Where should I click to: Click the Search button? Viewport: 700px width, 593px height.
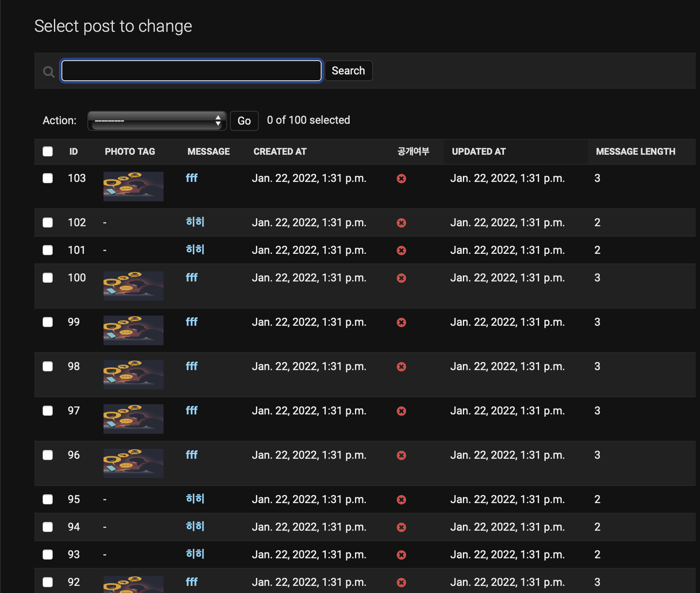click(348, 71)
